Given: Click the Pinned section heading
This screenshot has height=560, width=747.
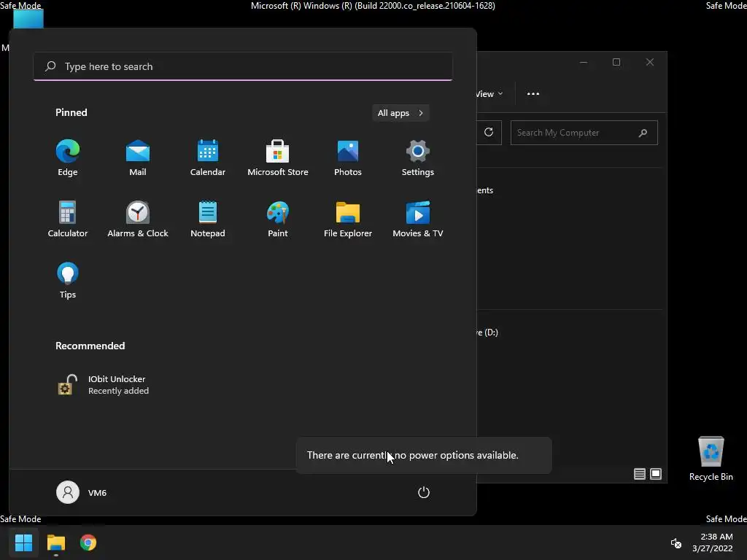Looking at the screenshot, I should [x=71, y=112].
